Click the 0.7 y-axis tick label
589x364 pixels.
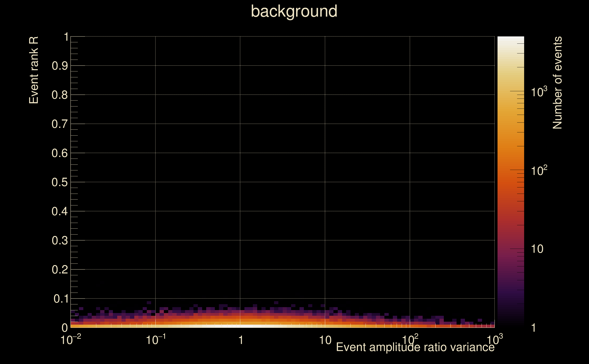coord(59,124)
